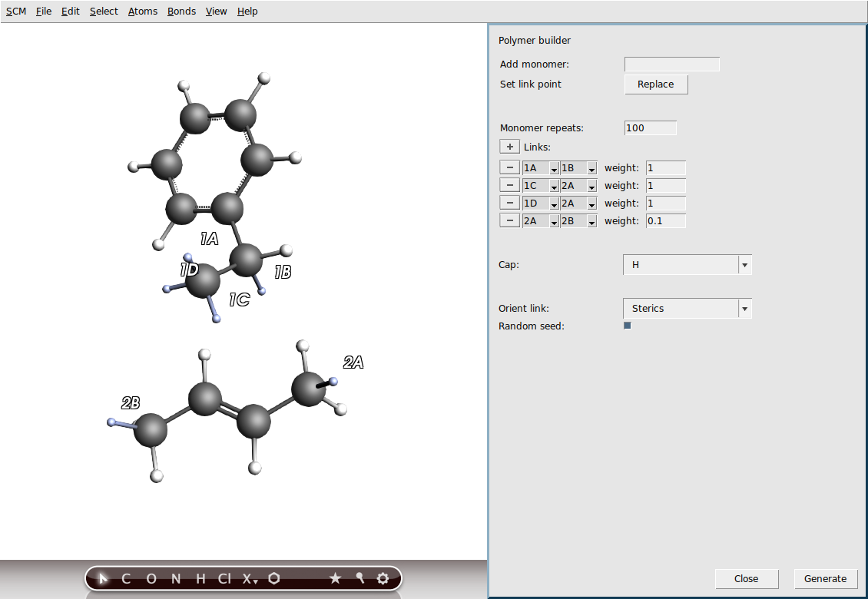Pick the Carbon atom tool

coord(125,578)
